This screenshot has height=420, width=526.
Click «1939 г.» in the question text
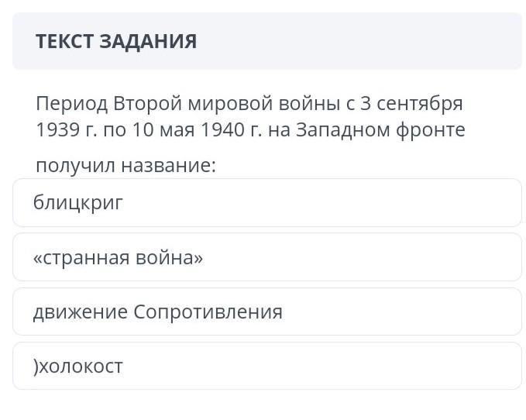pos(66,129)
